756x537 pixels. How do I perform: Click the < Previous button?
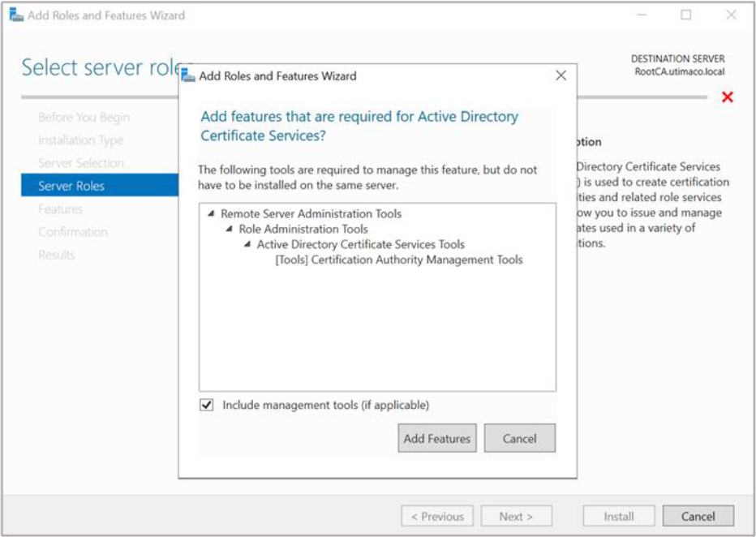click(437, 516)
